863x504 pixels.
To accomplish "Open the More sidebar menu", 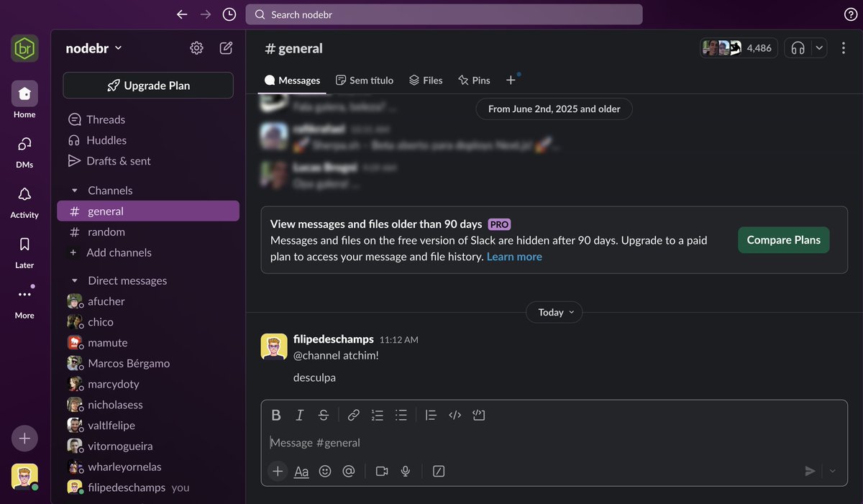I will [x=24, y=301].
